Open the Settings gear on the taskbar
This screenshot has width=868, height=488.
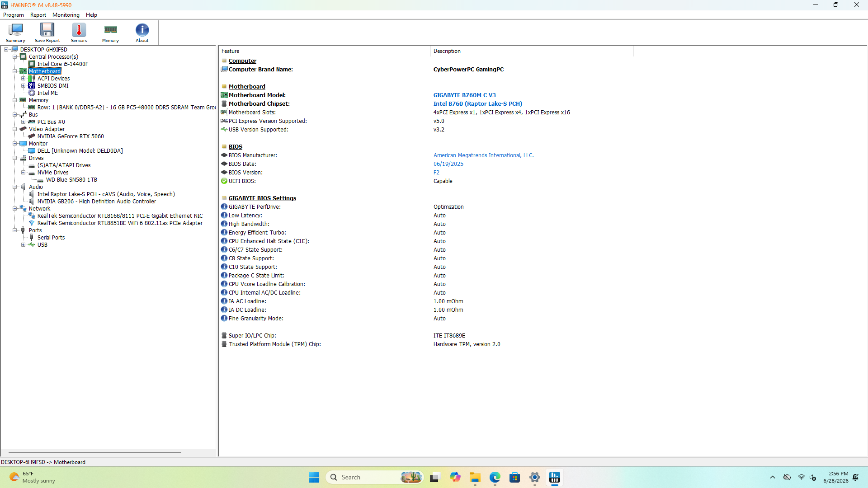(x=535, y=478)
